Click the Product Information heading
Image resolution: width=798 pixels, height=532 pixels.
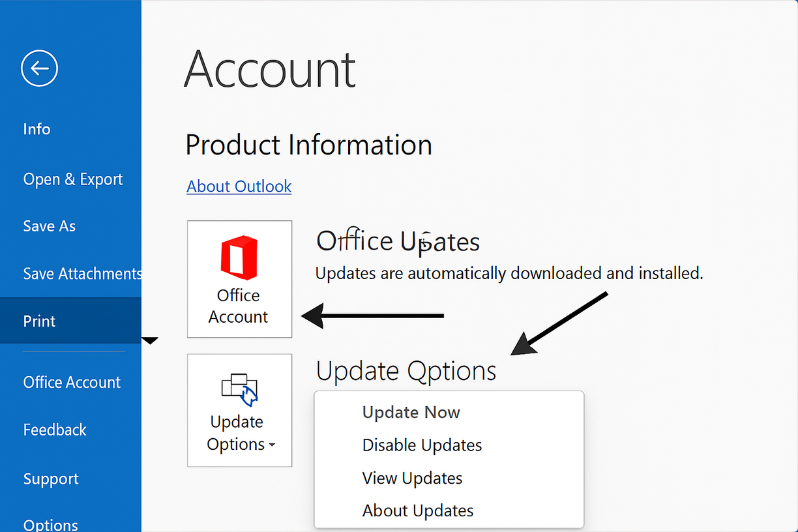pyautogui.click(x=308, y=145)
